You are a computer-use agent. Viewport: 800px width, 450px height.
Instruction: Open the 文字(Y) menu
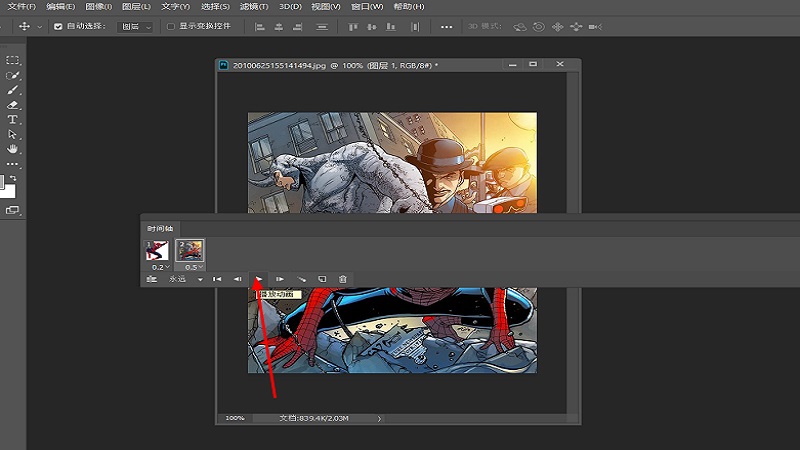pyautogui.click(x=175, y=7)
